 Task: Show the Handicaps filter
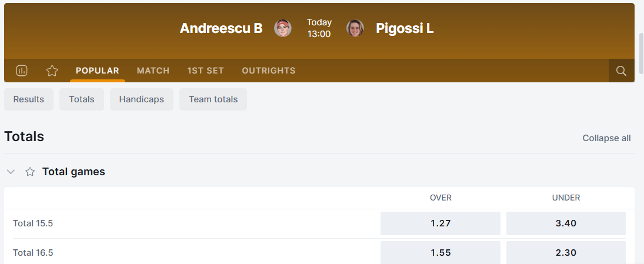pos(141,99)
